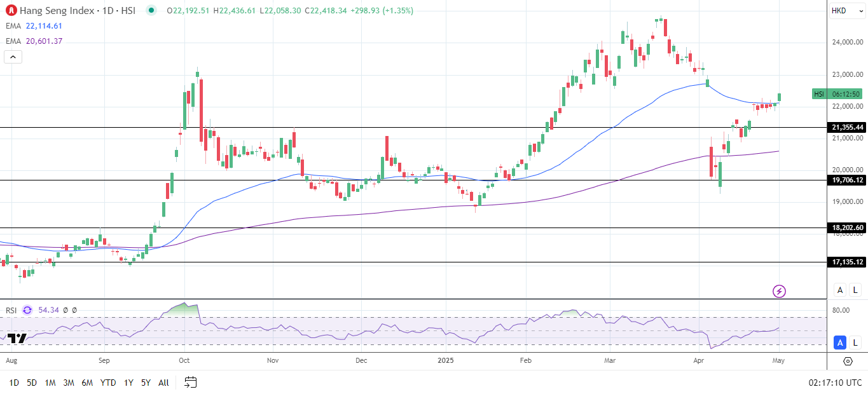Click the 23,000.00 price axis label
This screenshot has width=868, height=394.
pos(848,74)
